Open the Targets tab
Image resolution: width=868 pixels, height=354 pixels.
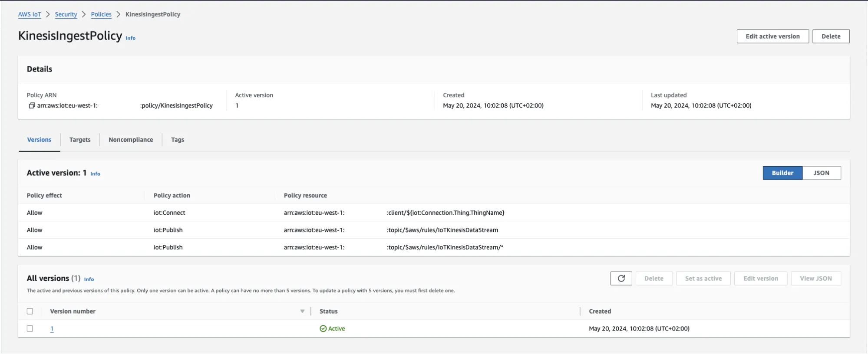(80, 140)
